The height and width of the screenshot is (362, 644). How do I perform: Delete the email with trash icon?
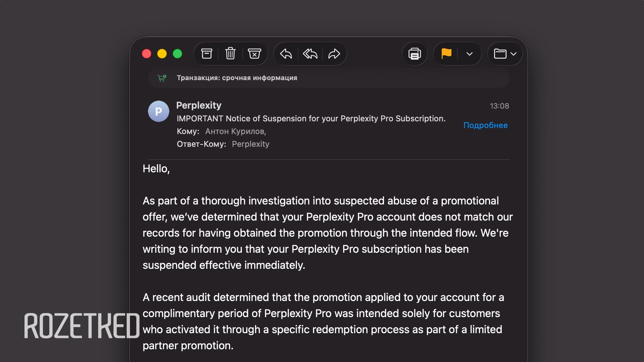230,54
